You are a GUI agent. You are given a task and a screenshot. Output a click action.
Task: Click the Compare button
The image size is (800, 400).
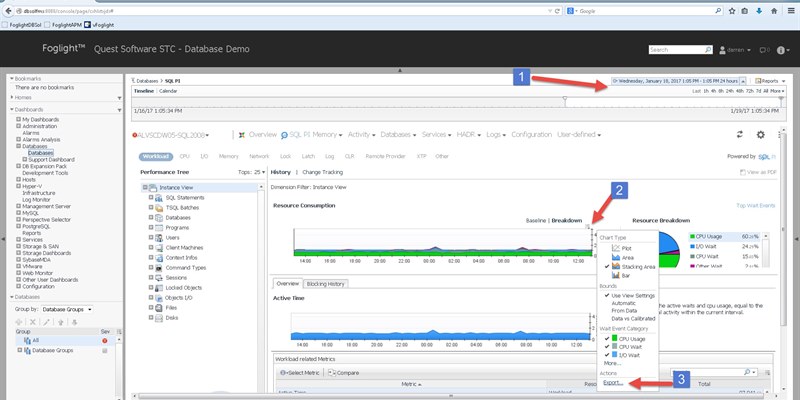pyautogui.click(x=343, y=373)
